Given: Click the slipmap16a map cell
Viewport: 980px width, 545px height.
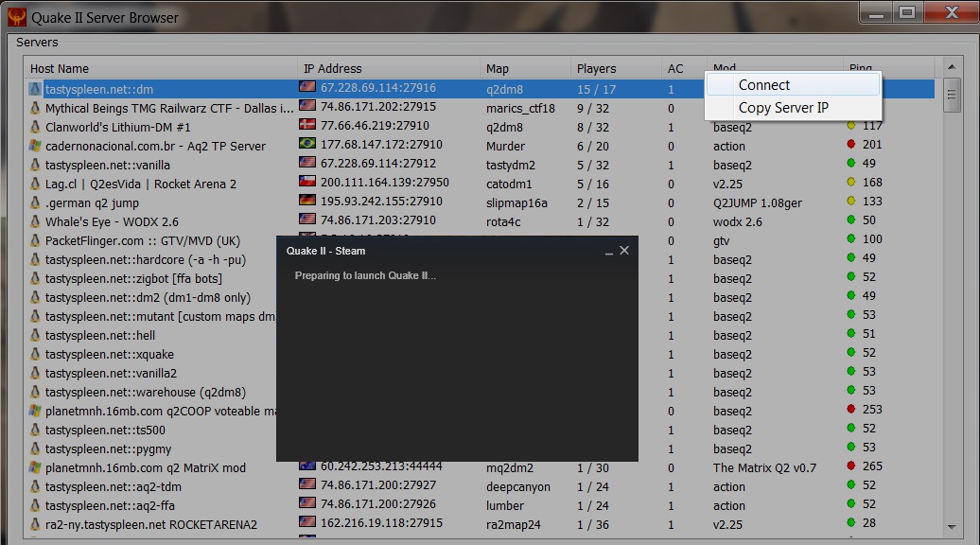Looking at the screenshot, I should coord(516,203).
